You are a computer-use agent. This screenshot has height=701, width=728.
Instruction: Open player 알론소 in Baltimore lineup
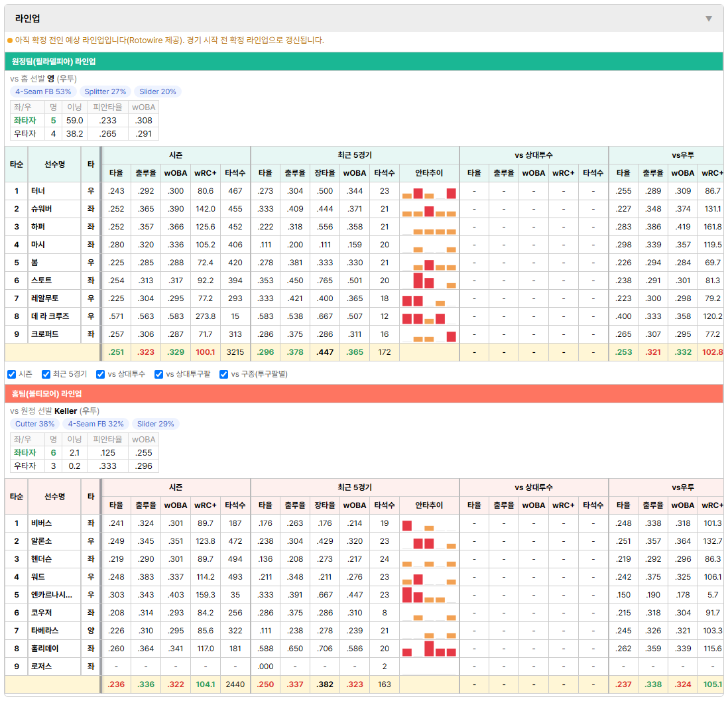point(41,541)
